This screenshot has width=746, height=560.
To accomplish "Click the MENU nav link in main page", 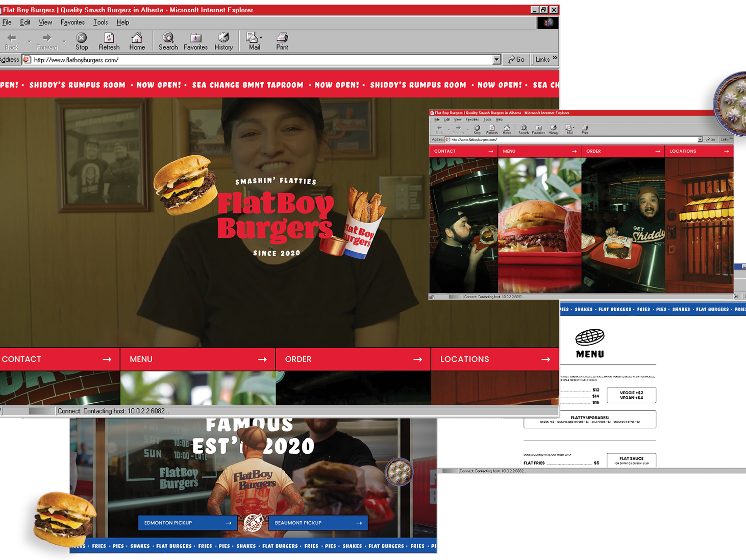I will click(198, 359).
